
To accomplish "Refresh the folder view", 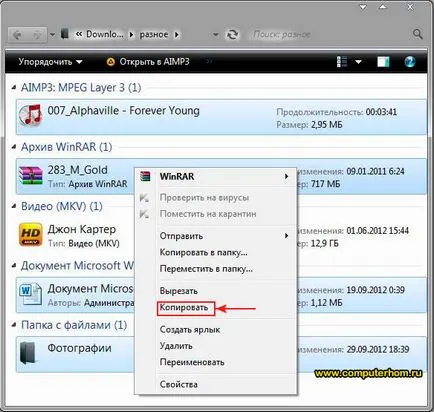I will [232, 34].
